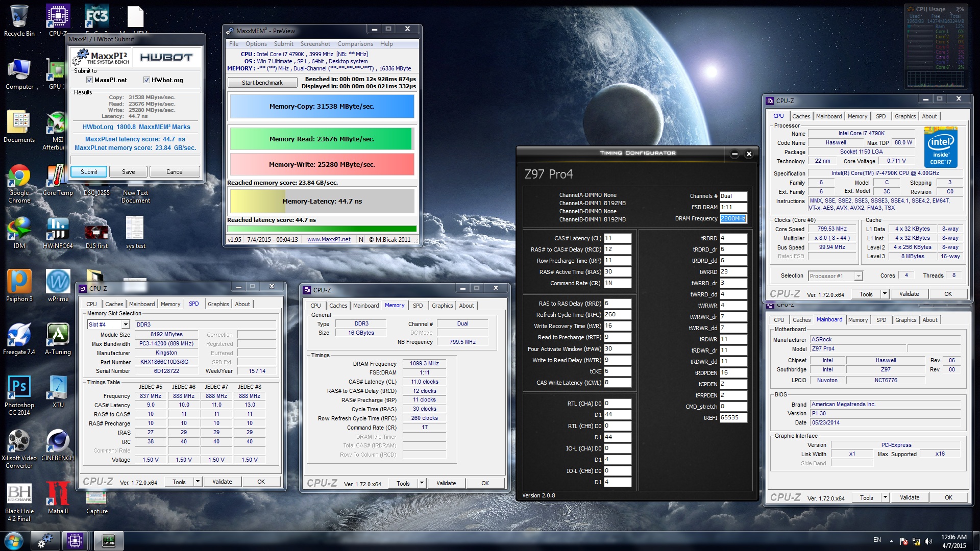Open MaxxMEM Options menu
The width and height of the screenshot is (980, 551).
click(256, 44)
